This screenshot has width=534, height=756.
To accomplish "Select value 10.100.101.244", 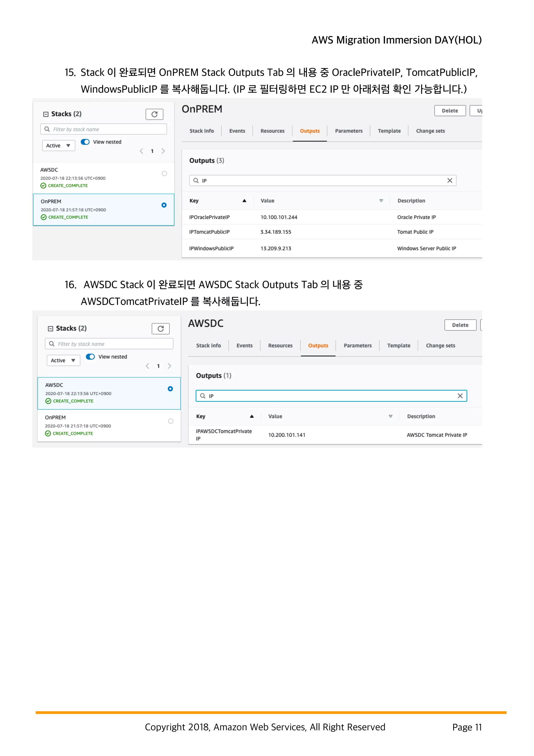I will tap(279, 217).
